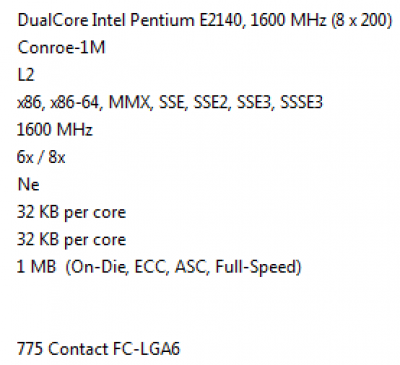Click the Conroe-1M value
Viewport: 400px width, 365px height.
(61, 47)
